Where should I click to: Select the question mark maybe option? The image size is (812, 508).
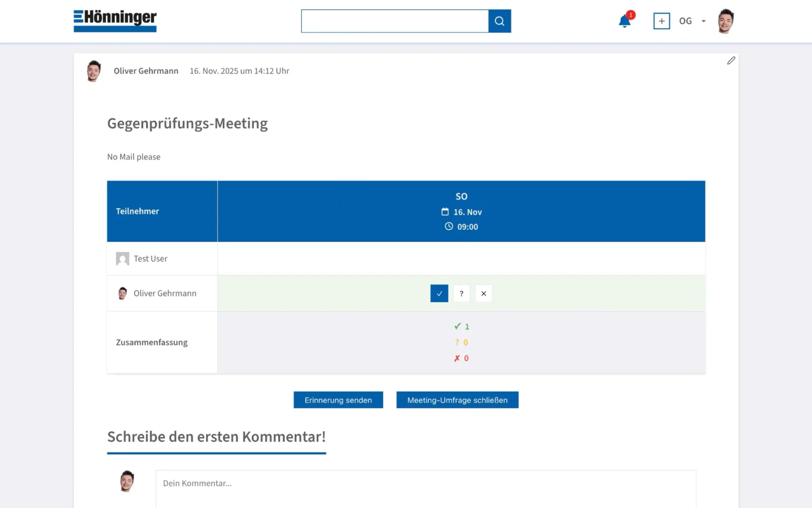461,293
